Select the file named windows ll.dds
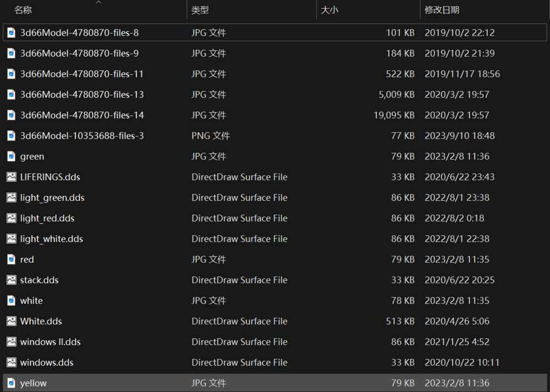This screenshot has width=550, height=392. click(x=51, y=342)
